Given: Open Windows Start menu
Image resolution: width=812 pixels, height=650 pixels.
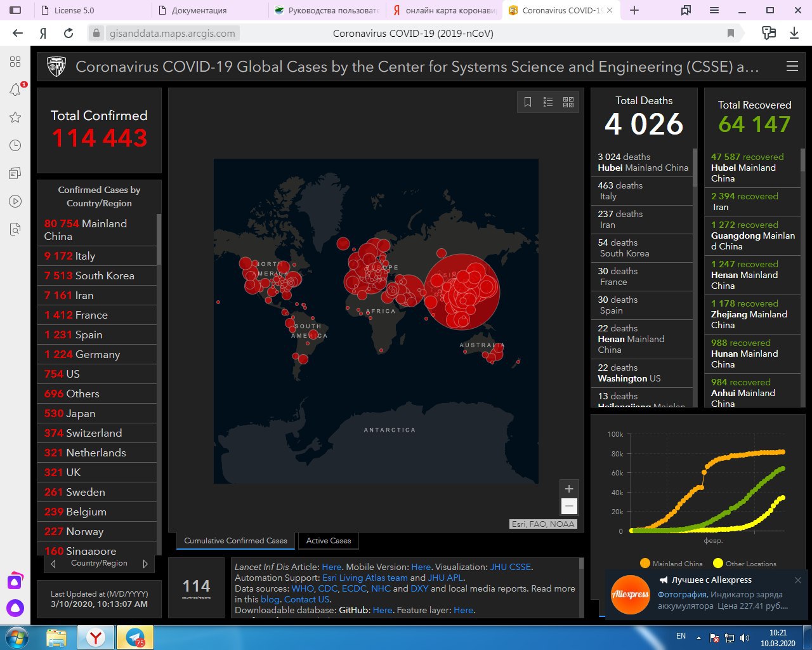Looking at the screenshot, I should coord(16,637).
